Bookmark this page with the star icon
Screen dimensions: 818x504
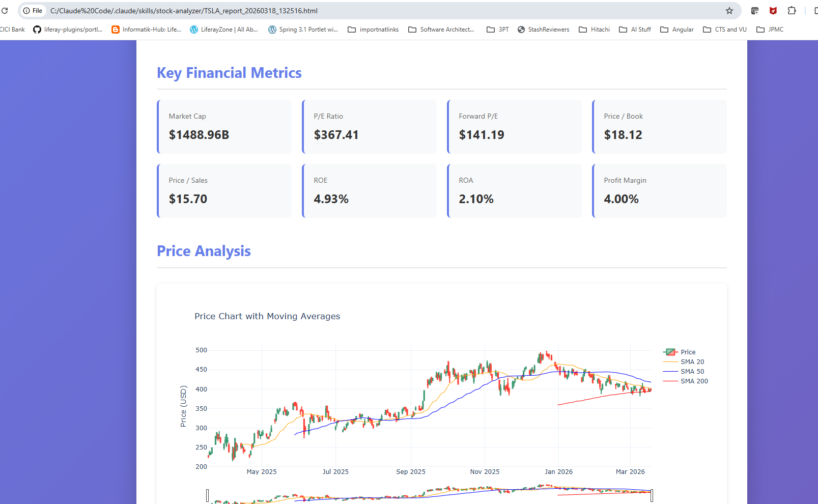(x=729, y=11)
